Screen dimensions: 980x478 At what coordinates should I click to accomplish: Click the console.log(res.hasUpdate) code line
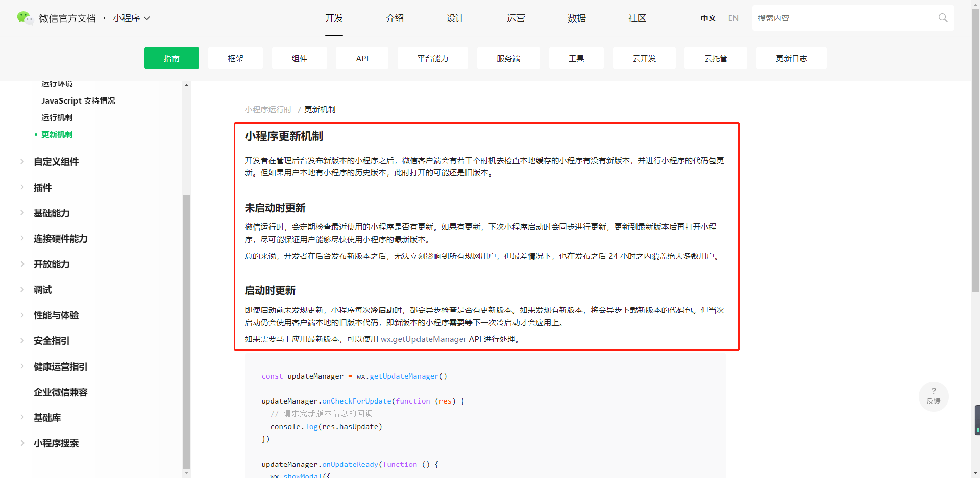326,427
